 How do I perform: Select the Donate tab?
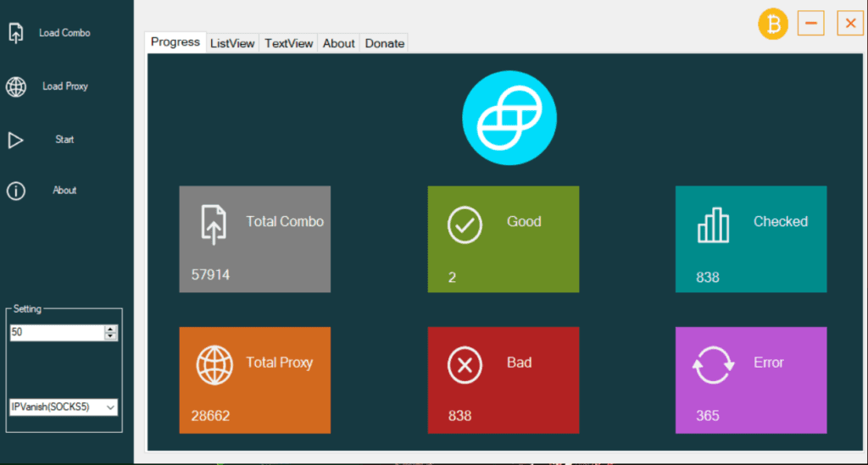point(384,43)
